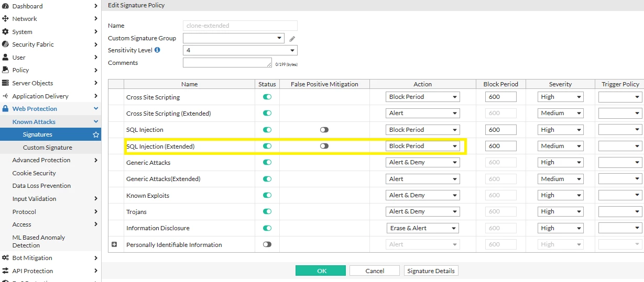Open the SQL Injection (Extended) Action dropdown
This screenshot has width=644, height=282.
[x=423, y=146]
